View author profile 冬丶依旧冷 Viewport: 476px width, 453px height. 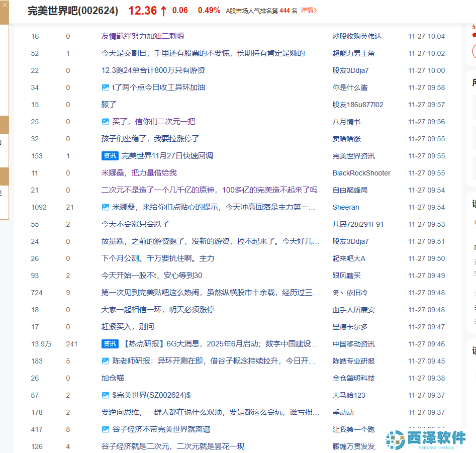pos(350,293)
